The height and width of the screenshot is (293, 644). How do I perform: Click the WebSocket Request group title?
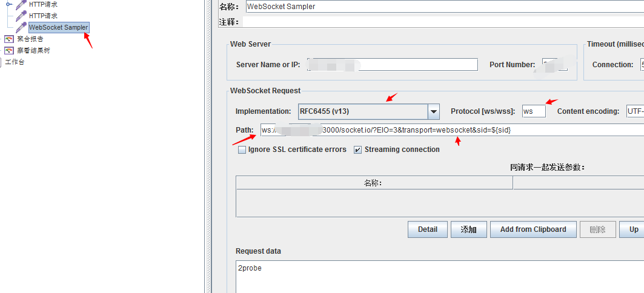tap(265, 91)
